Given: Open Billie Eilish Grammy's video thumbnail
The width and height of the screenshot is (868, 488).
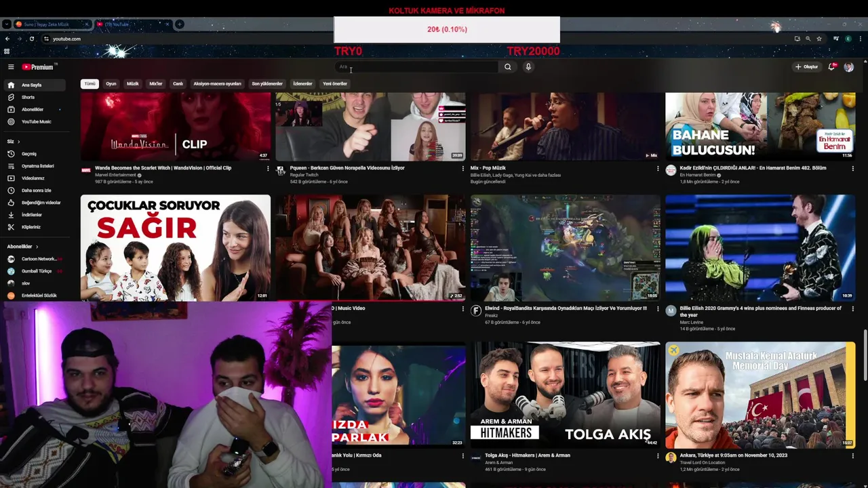Looking at the screenshot, I should click(x=760, y=248).
